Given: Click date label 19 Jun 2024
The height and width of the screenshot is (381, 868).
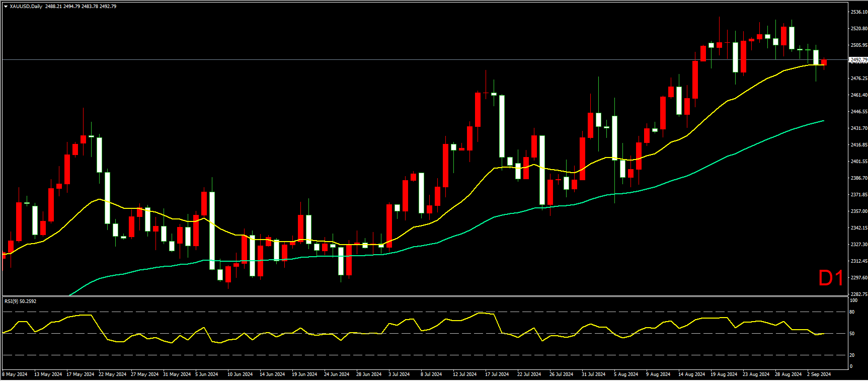Looking at the screenshot, I should 304,374.
